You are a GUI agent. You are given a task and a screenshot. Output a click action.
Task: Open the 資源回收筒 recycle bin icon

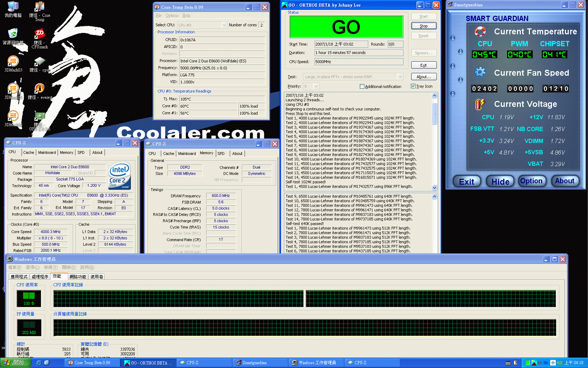tap(13, 36)
